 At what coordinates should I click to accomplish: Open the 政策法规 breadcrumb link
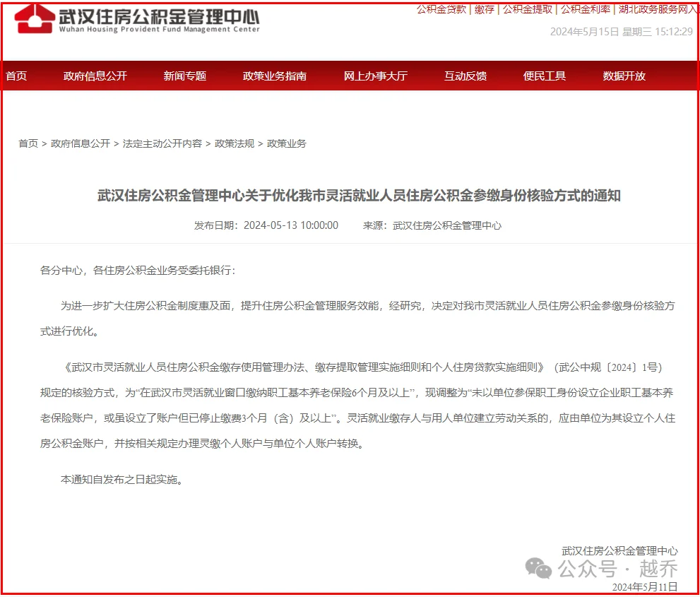[x=235, y=143]
